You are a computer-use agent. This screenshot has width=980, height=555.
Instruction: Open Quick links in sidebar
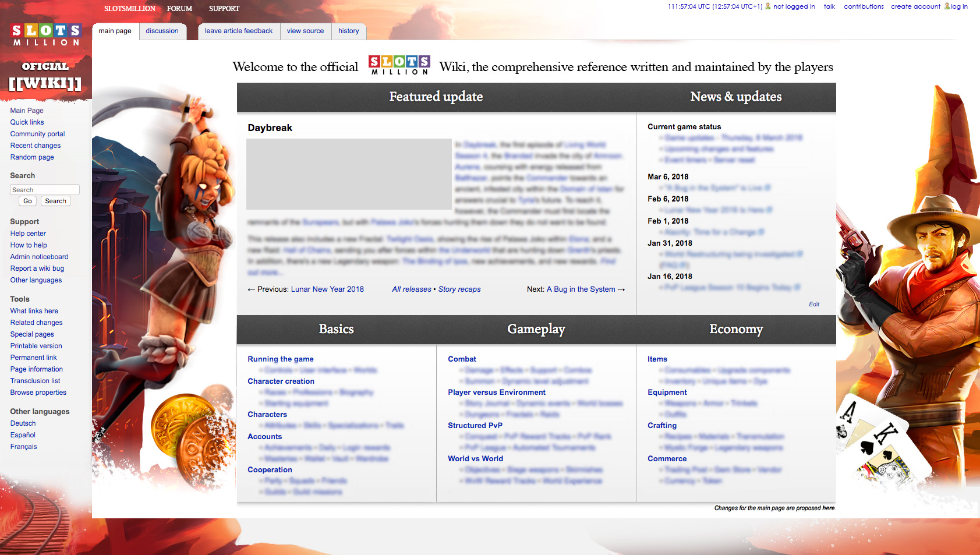pyautogui.click(x=27, y=122)
